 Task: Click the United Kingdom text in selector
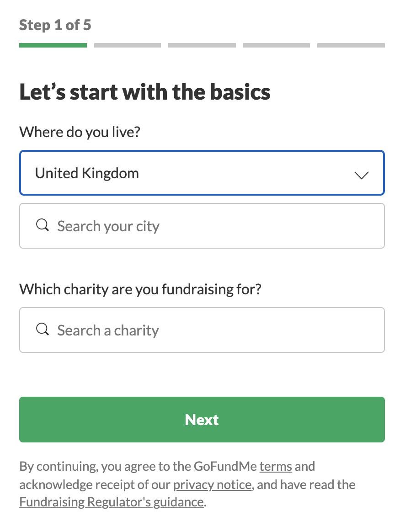87,173
